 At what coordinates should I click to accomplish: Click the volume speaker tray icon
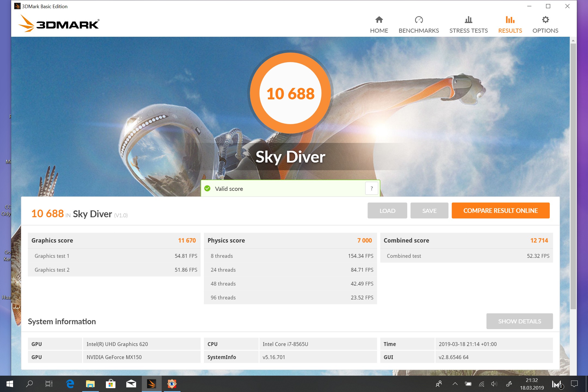point(494,384)
